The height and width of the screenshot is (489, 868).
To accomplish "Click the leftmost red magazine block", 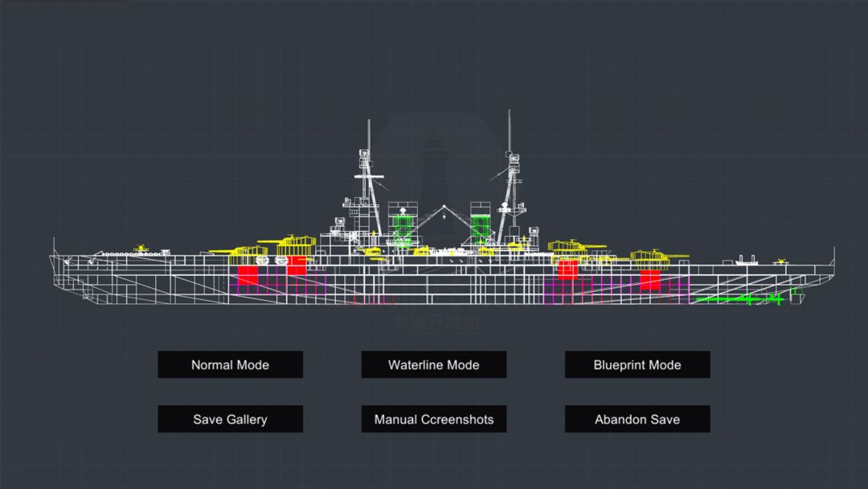I will pos(248,275).
